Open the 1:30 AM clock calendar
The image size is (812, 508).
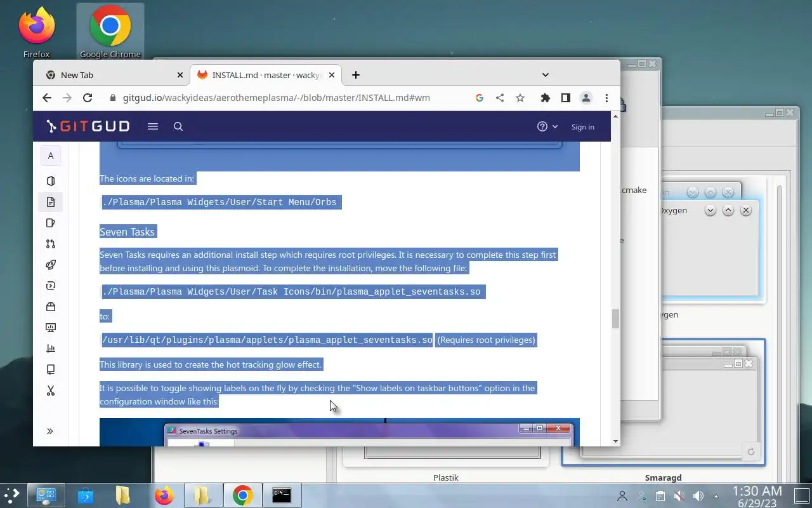tap(757, 496)
